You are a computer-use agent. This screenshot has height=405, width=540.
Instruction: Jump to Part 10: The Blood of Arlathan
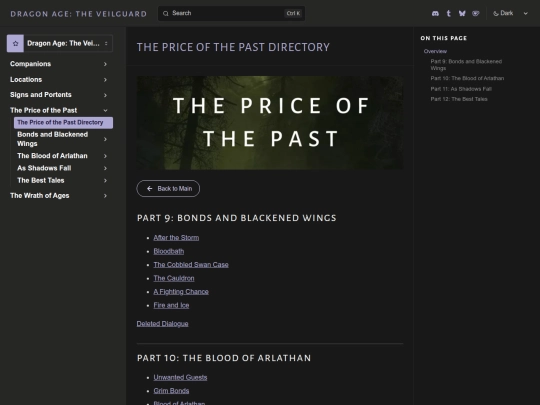point(467,79)
